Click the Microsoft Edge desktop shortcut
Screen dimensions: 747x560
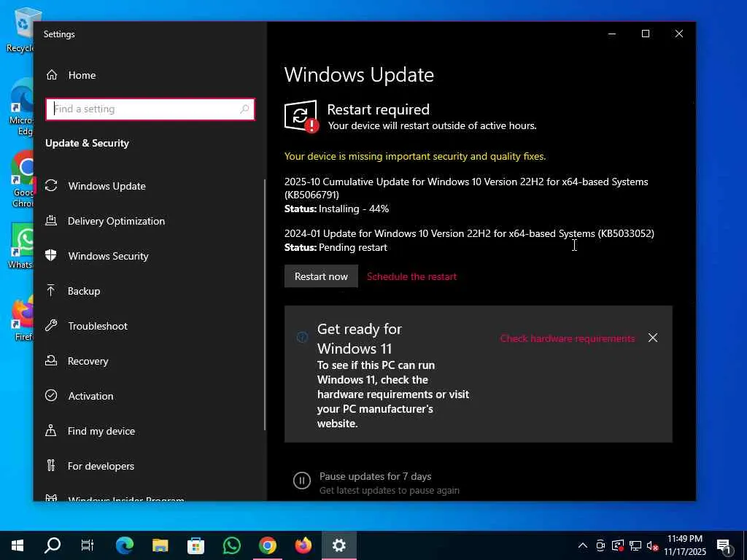tap(21, 107)
